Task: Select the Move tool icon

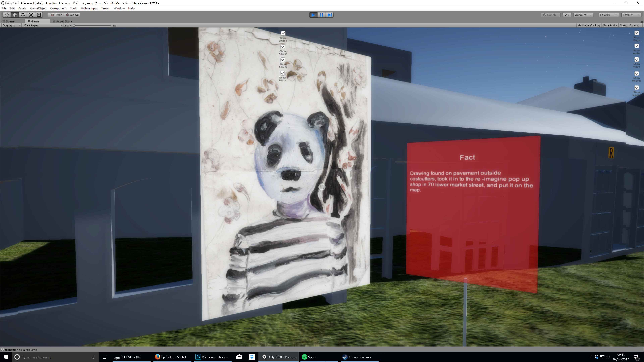Action: coord(14,15)
